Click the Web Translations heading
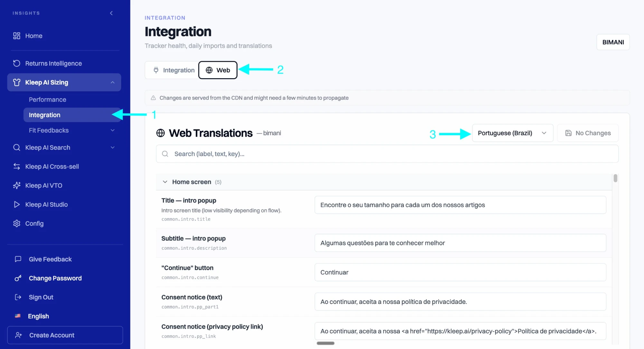The height and width of the screenshot is (349, 644). click(x=211, y=133)
